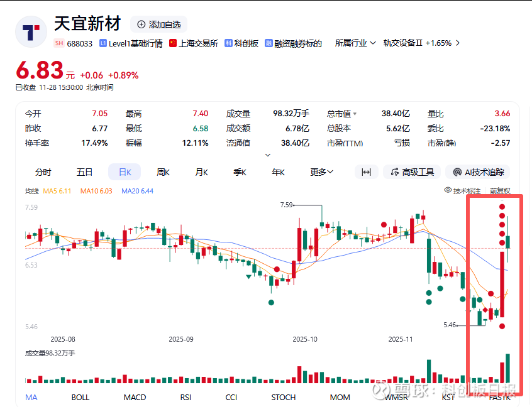
Task: Click the 天宜新材 stock logo
Action: click(31, 31)
